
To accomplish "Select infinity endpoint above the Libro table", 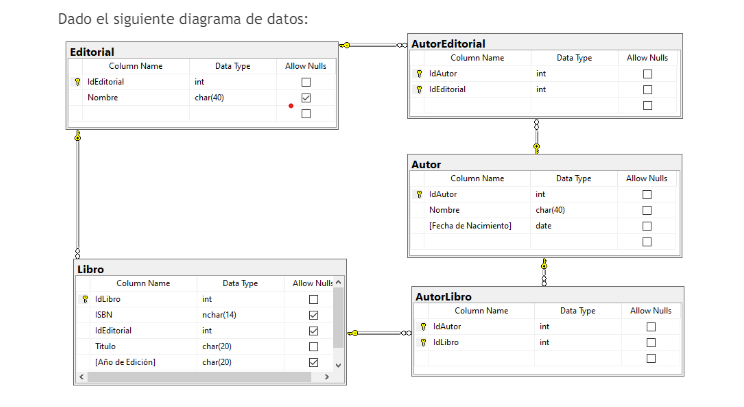I will [78, 253].
